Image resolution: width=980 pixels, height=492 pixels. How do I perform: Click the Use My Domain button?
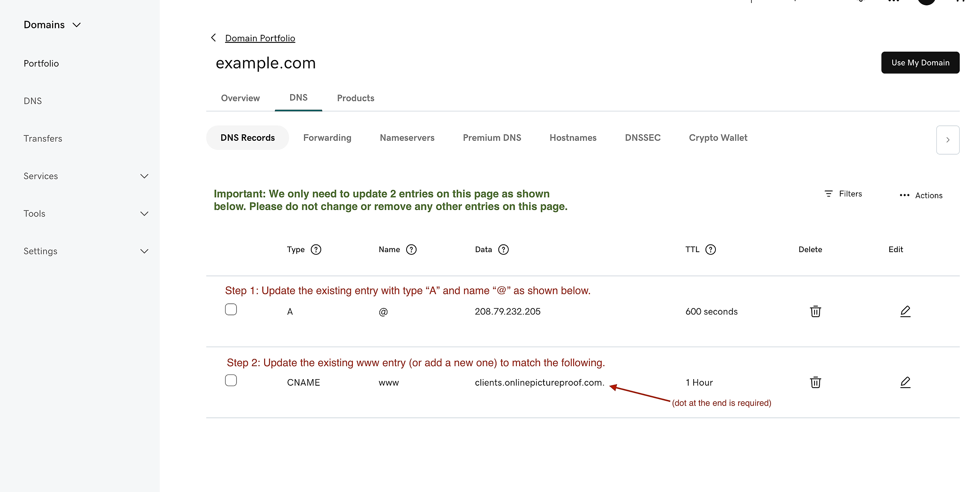[920, 63]
